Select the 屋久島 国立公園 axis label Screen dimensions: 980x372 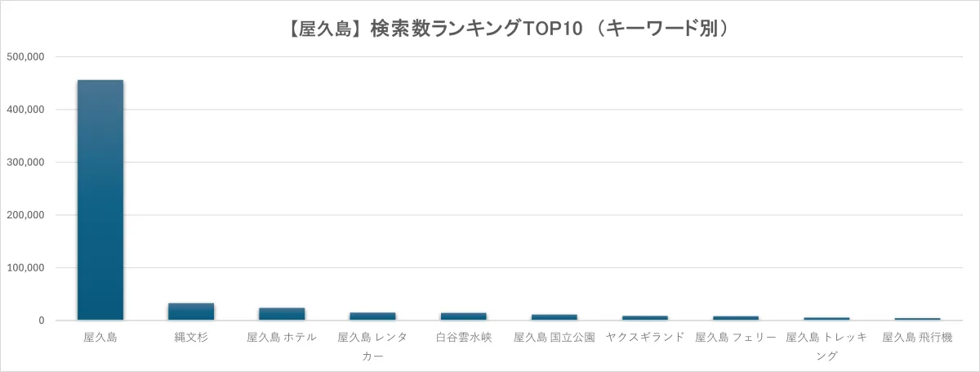point(554,338)
